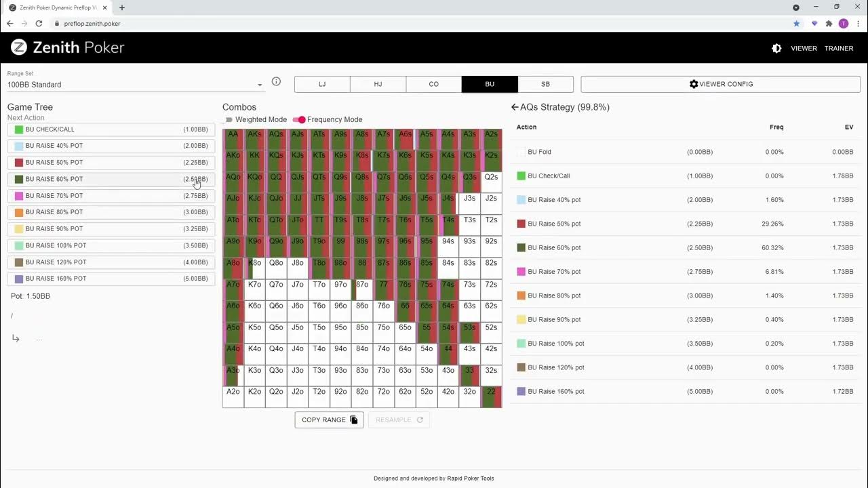Click the gear icon in Viewer Config
Image resolution: width=868 pixels, height=488 pixels.
pyautogui.click(x=694, y=84)
